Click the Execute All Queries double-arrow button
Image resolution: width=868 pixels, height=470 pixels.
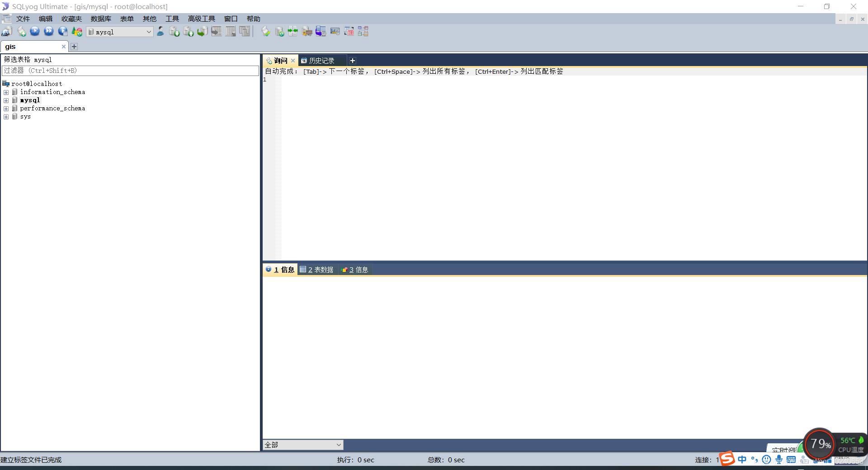tap(49, 32)
